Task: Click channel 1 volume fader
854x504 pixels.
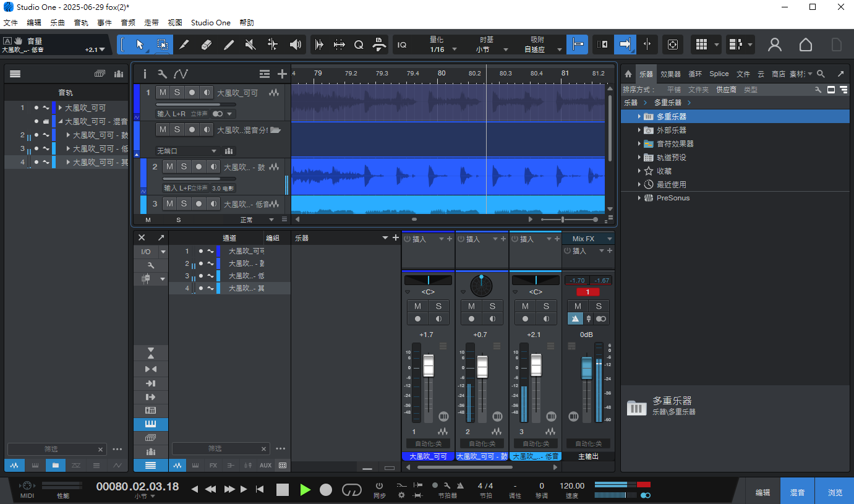Action: click(x=429, y=365)
